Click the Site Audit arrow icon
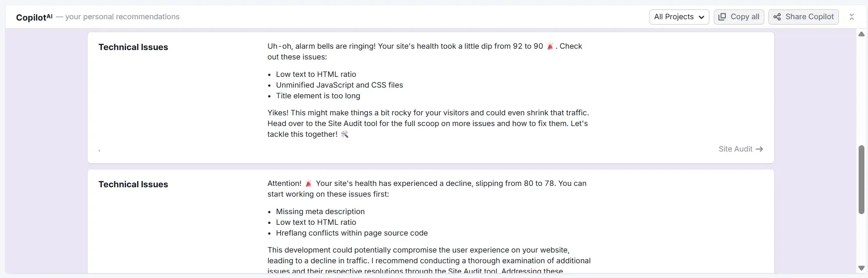868x278 pixels. (x=760, y=149)
